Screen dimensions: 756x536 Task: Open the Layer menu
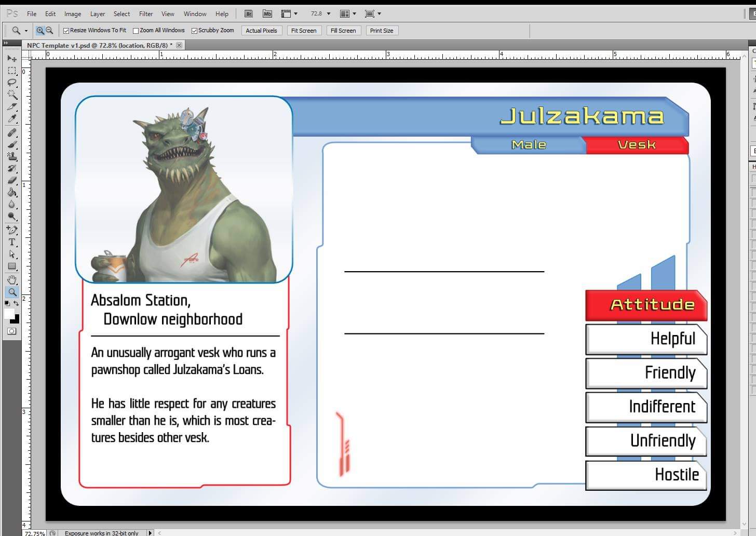point(98,14)
